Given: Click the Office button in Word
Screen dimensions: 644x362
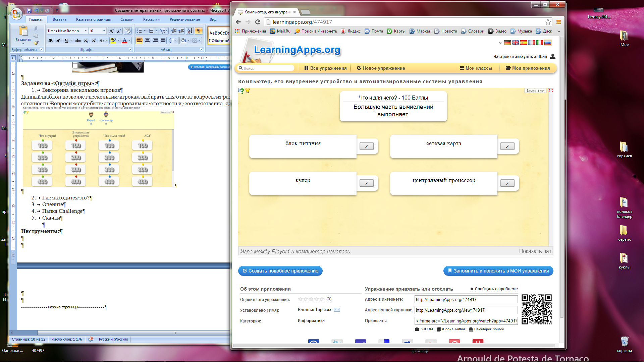Looking at the screenshot, I should (x=16, y=14).
